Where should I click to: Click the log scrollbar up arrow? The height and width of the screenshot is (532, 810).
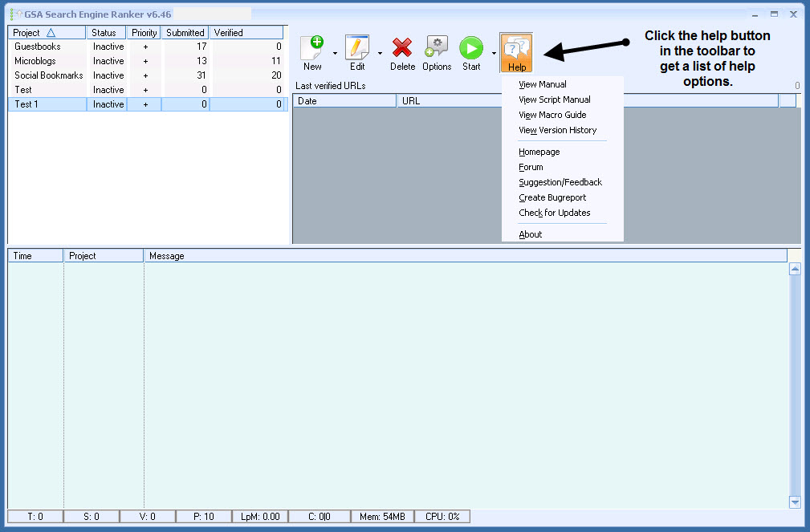[795, 270]
